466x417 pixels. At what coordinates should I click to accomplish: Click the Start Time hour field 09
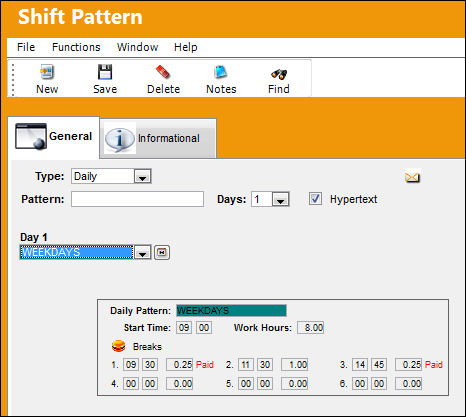[x=184, y=328]
